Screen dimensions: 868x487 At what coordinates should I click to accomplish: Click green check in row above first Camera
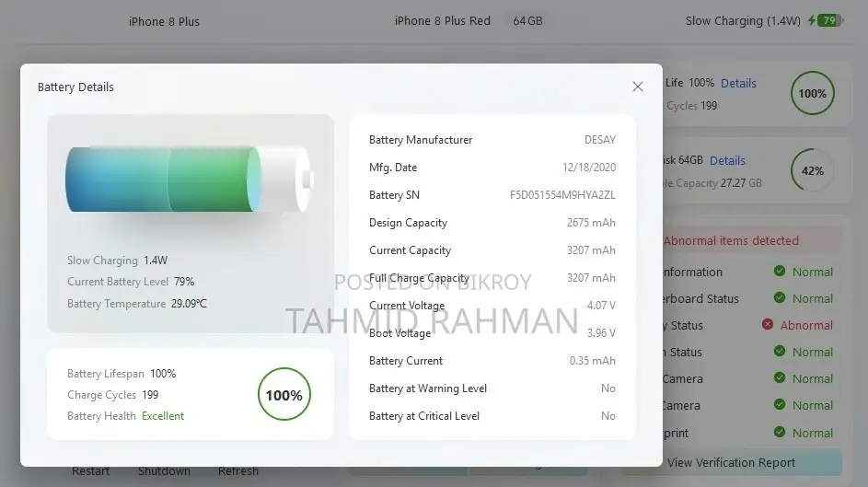pos(780,351)
